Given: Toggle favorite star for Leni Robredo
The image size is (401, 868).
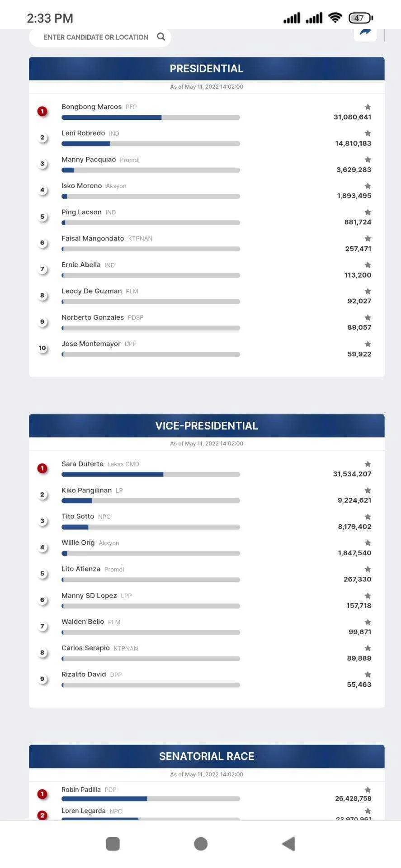Looking at the screenshot, I should point(368,133).
